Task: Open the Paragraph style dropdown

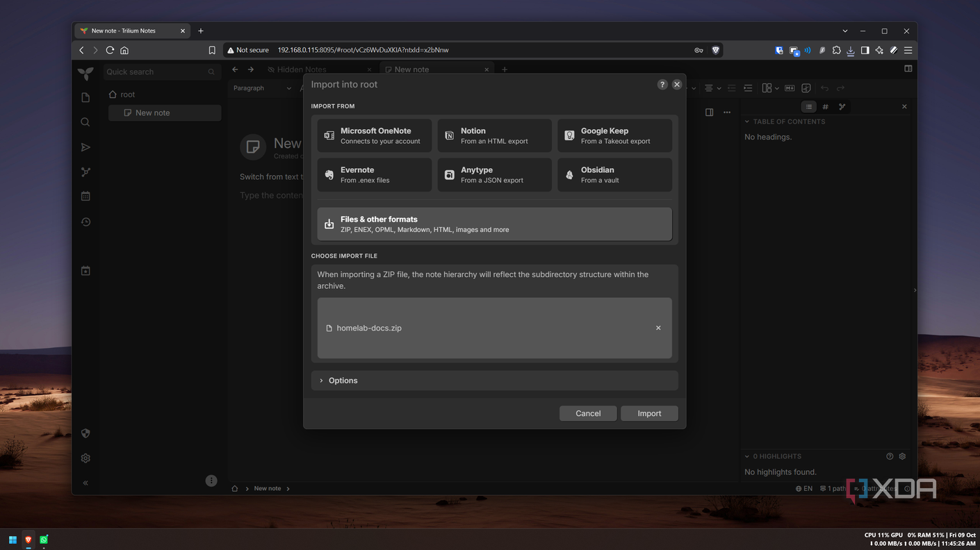Action: coord(262,88)
